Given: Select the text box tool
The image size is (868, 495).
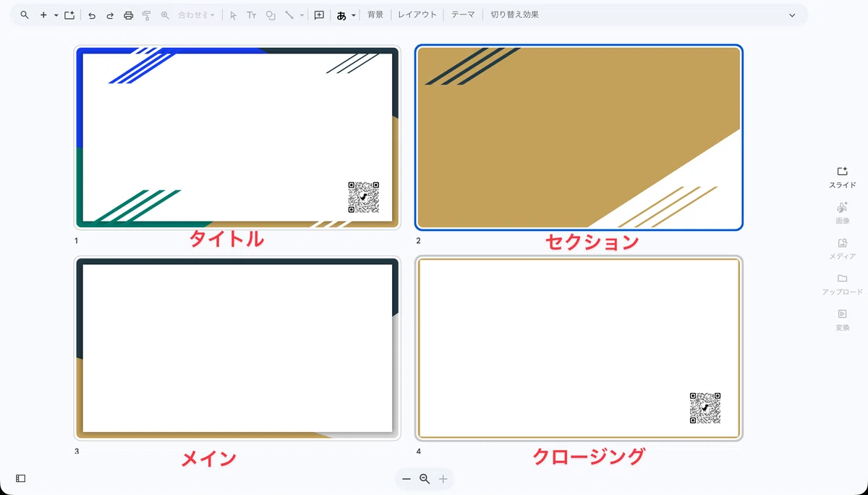Looking at the screenshot, I should [252, 14].
